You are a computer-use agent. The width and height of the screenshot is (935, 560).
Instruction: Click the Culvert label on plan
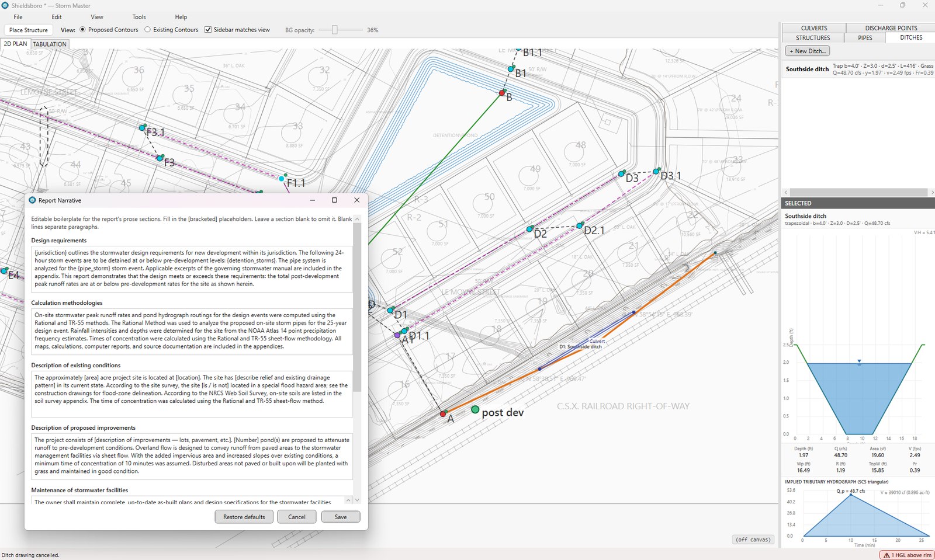pos(597,341)
